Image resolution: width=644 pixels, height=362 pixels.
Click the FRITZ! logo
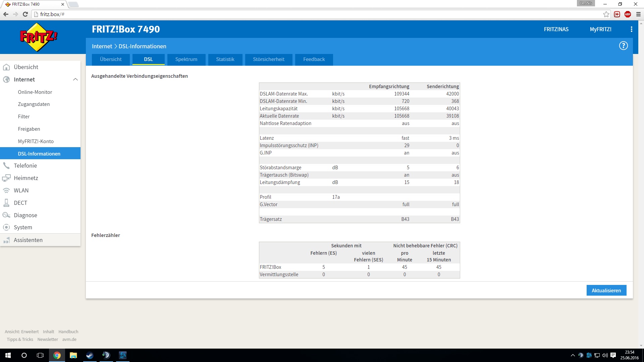point(39,37)
